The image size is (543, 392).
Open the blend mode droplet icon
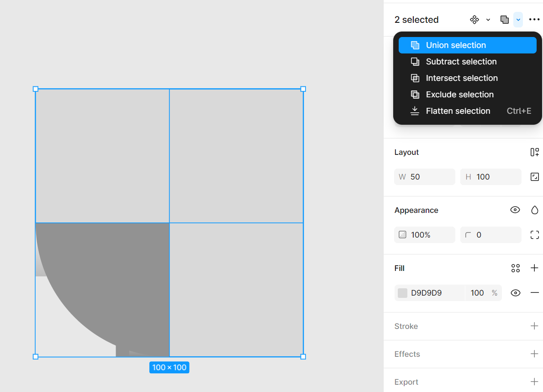534,210
